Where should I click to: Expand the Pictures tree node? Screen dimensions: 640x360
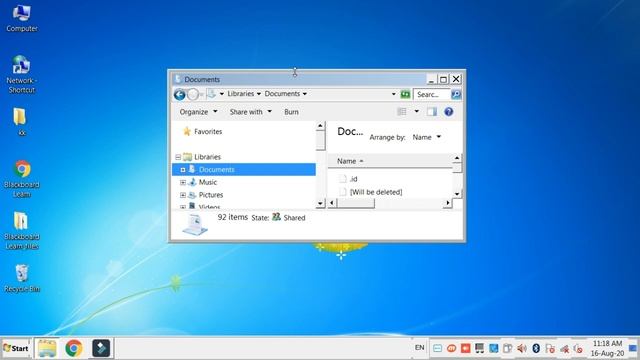tap(183, 195)
